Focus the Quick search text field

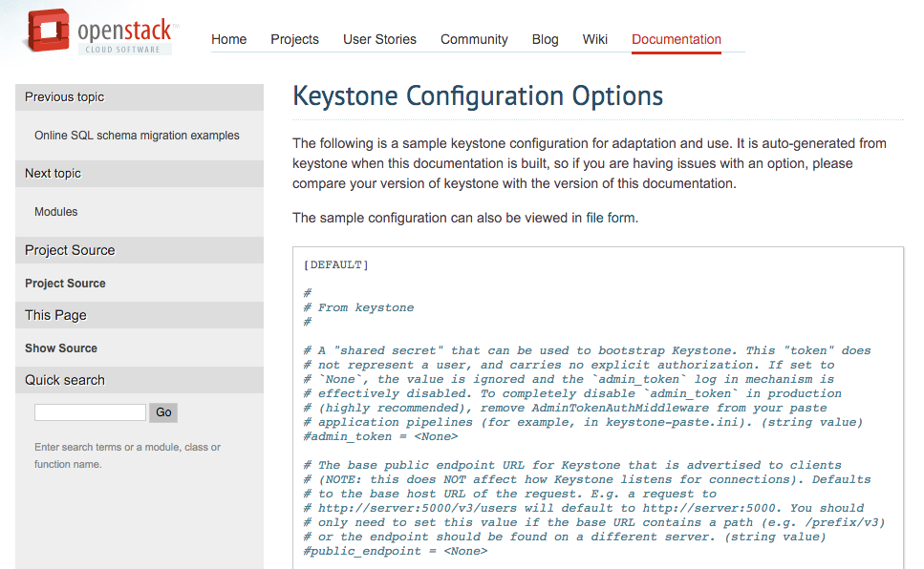click(x=90, y=412)
